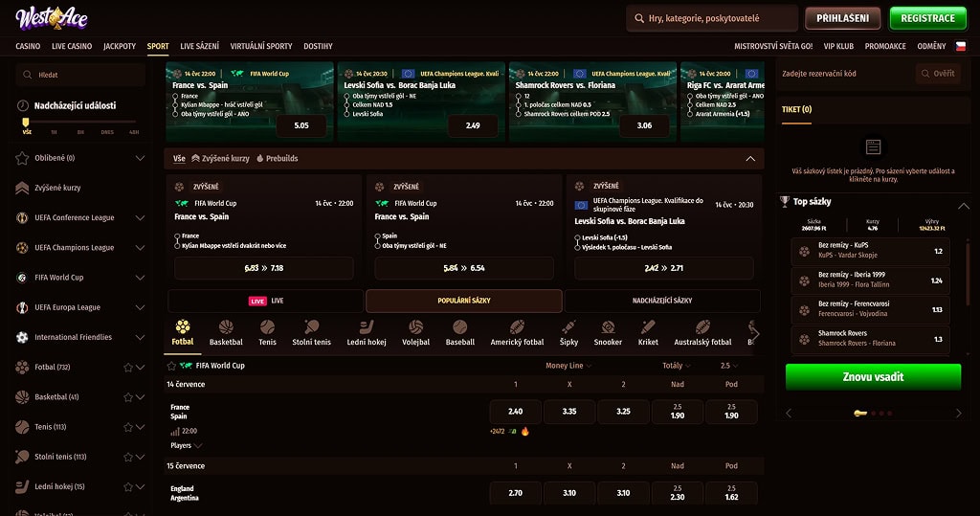Image resolution: width=980 pixels, height=516 pixels.
Task: Favorite the Fotbal sidebar category star
Action: coord(128,368)
